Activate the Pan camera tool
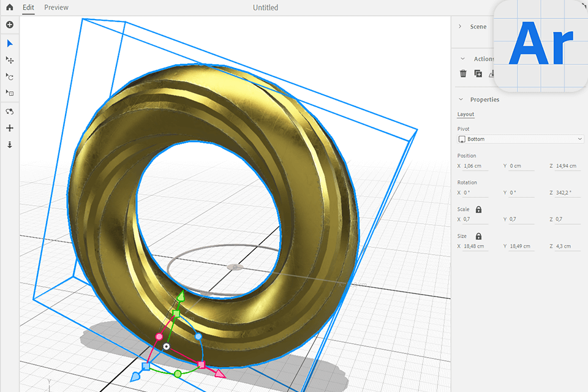 (x=9, y=128)
